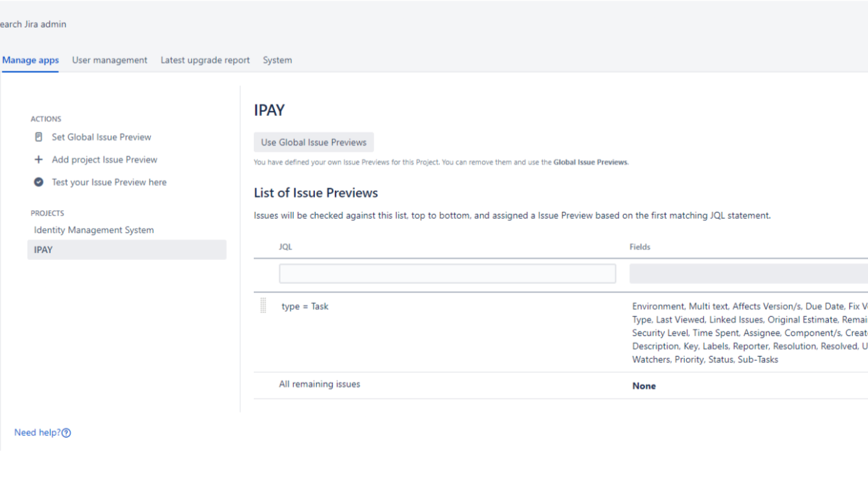Open the Set Global Issue Preview action link
Screen dimensions: 868x494
coord(102,137)
